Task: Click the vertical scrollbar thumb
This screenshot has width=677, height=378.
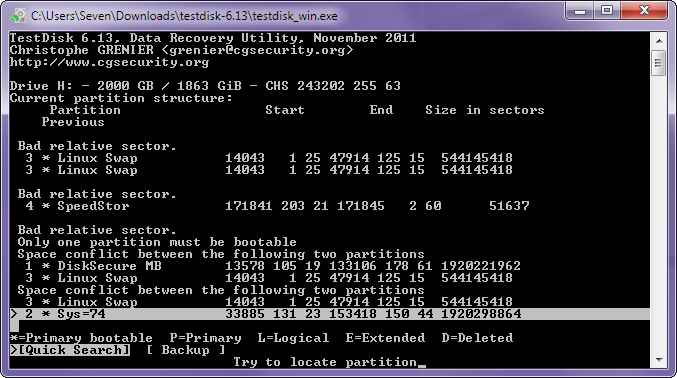Action: (x=659, y=64)
